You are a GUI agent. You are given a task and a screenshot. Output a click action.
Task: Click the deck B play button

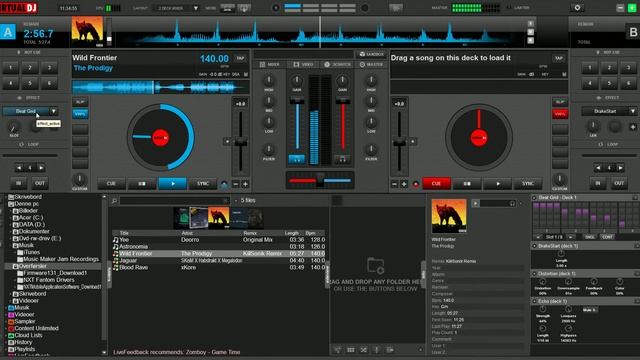tap(498, 184)
